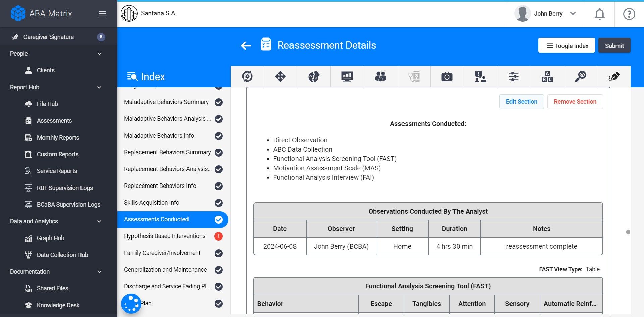Go back using the left arrow

[246, 46]
